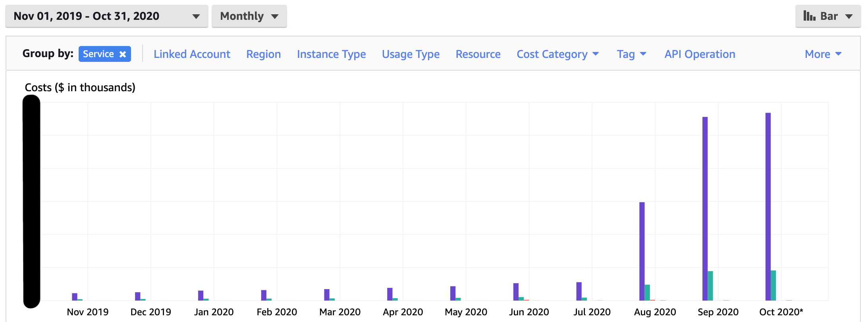The height and width of the screenshot is (322, 868).
Task: Choose Usage Type grouping
Action: pyautogui.click(x=411, y=54)
